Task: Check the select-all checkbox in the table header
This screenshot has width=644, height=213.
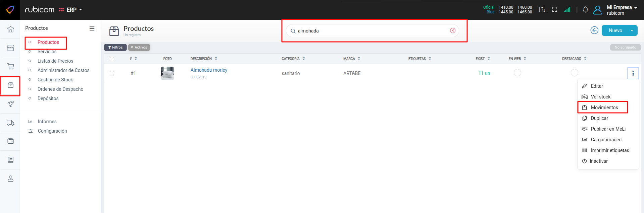Action: (x=112, y=59)
